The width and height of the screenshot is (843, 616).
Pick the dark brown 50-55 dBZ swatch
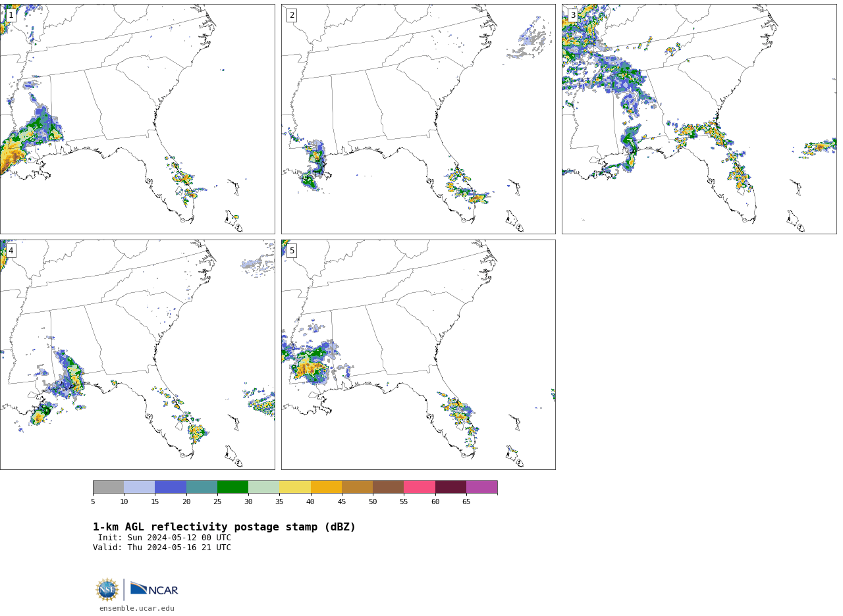(389, 487)
